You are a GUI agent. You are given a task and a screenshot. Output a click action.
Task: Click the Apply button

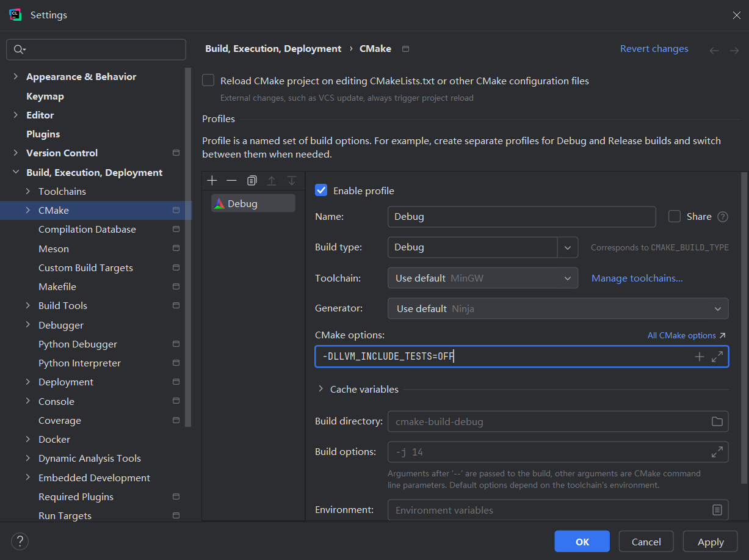click(711, 542)
